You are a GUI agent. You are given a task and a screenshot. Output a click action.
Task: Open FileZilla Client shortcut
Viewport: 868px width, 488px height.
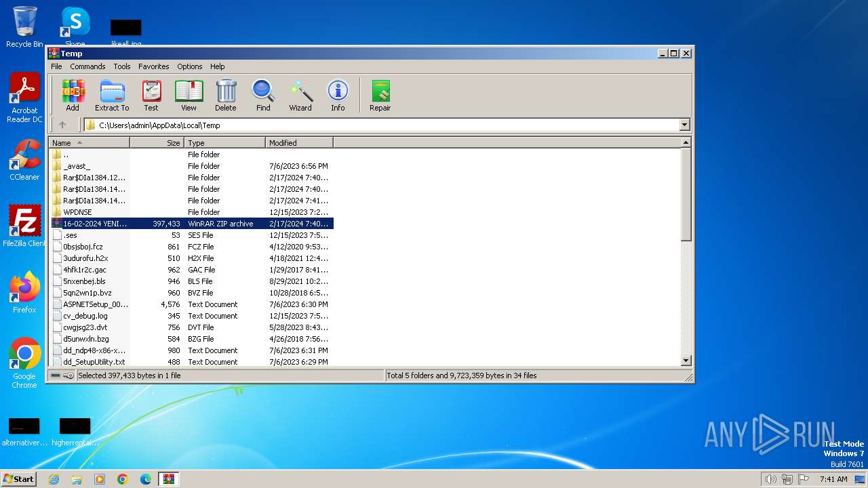[24, 226]
